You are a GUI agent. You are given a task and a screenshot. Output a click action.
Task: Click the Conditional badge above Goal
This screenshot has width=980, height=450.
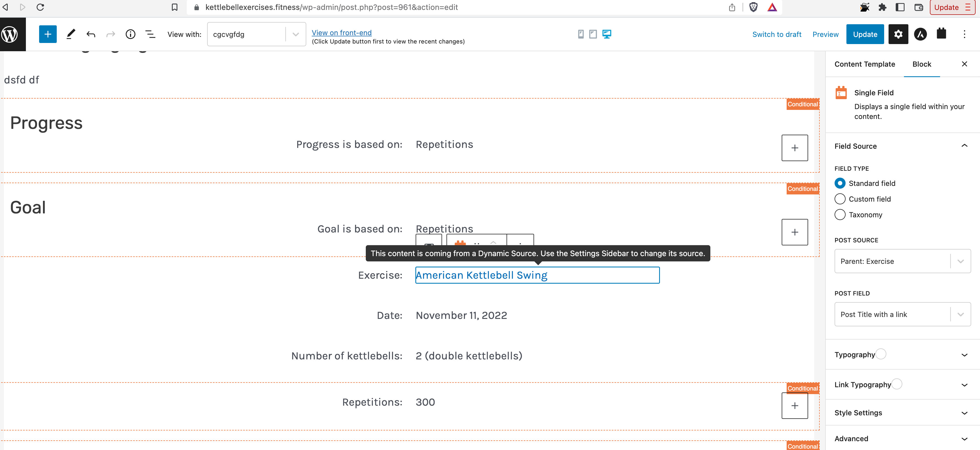click(x=803, y=189)
